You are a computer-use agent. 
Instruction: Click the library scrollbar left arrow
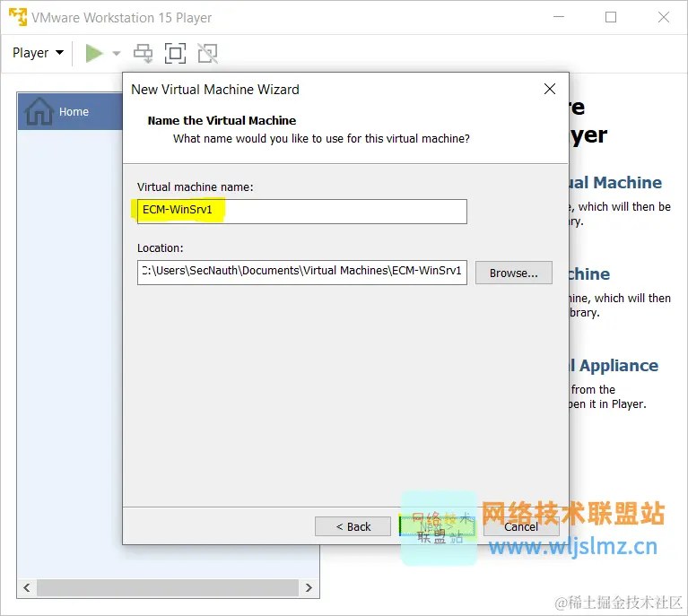pyautogui.click(x=27, y=587)
